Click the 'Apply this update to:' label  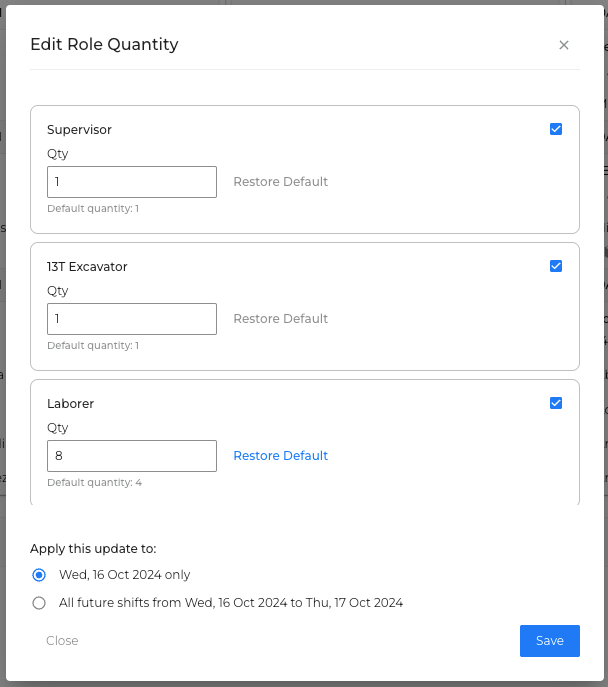(93, 549)
